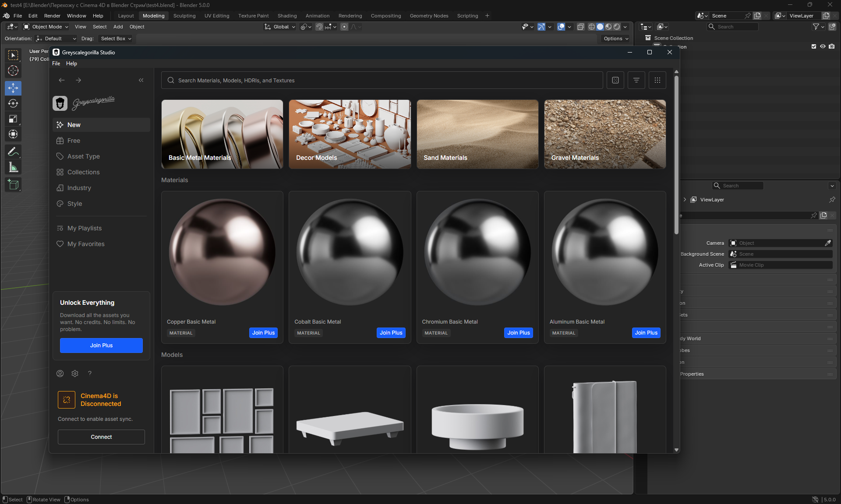The height and width of the screenshot is (504, 841).
Task: Open the Object Mode dropdown
Action: click(46, 27)
